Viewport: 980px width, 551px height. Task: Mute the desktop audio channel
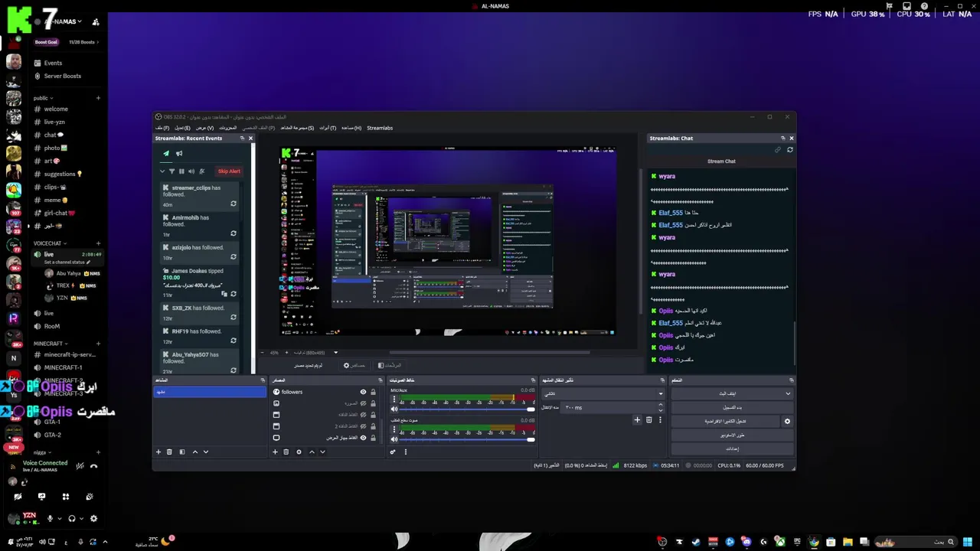point(394,439)
